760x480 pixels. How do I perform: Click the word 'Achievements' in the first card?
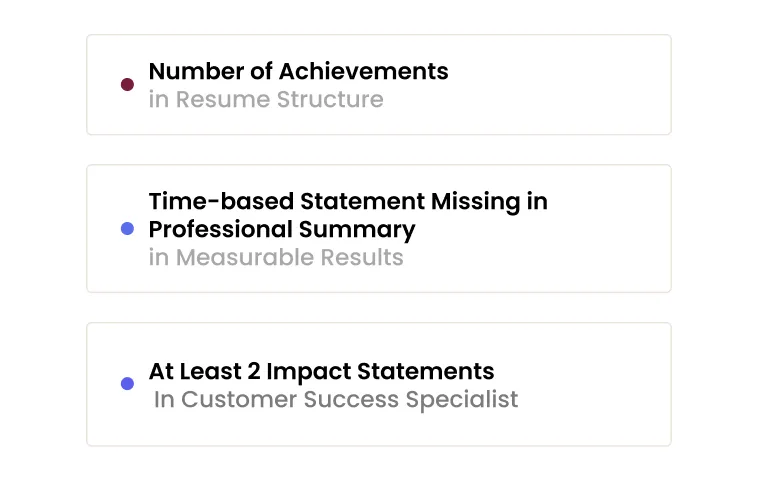(364, 72)
